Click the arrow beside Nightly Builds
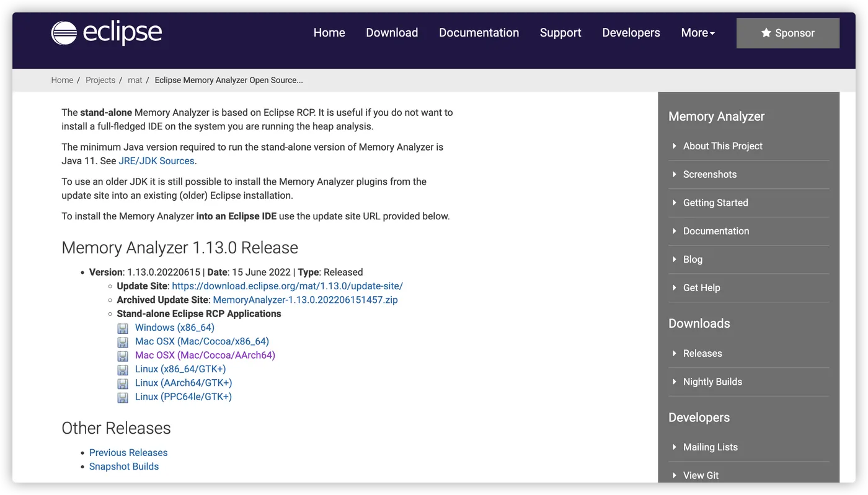The width and height of the screenshot is (868, 495). 675,382
